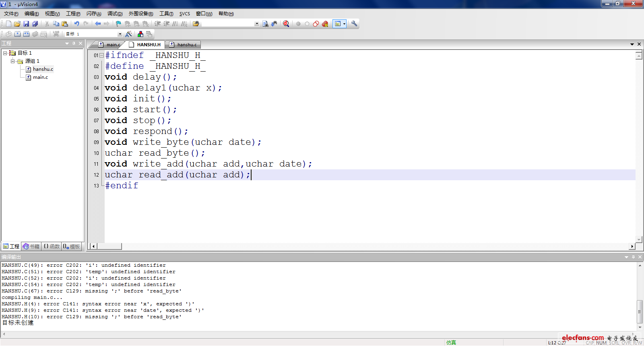The height and width of the screenshot is (346, 644).
Task: Pin the build output panel
Action: coord(633,257)
